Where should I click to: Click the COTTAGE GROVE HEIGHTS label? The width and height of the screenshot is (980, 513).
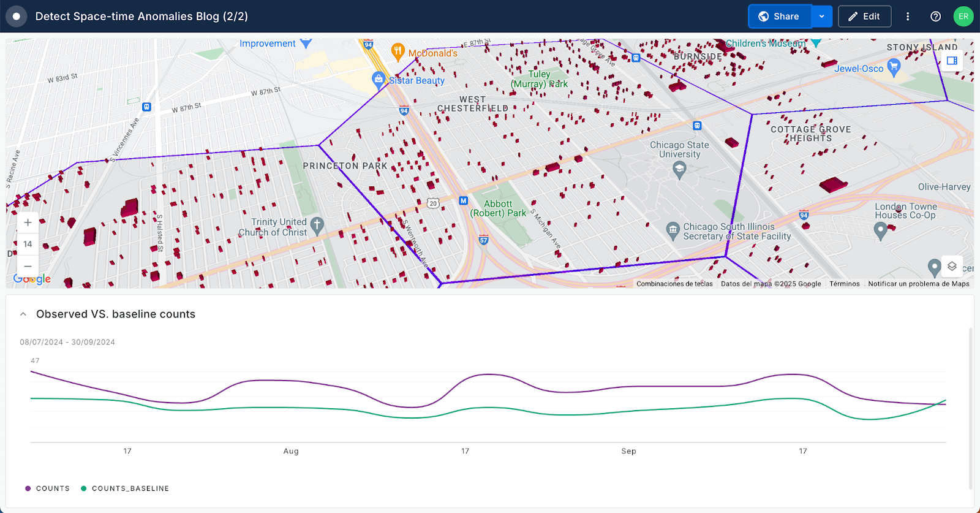(x=811, y=134)
